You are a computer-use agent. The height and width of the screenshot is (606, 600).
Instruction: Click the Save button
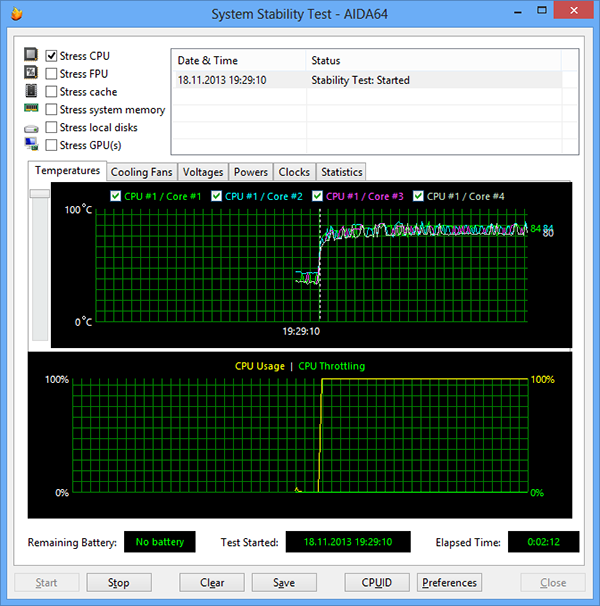(x=284, y=582)
